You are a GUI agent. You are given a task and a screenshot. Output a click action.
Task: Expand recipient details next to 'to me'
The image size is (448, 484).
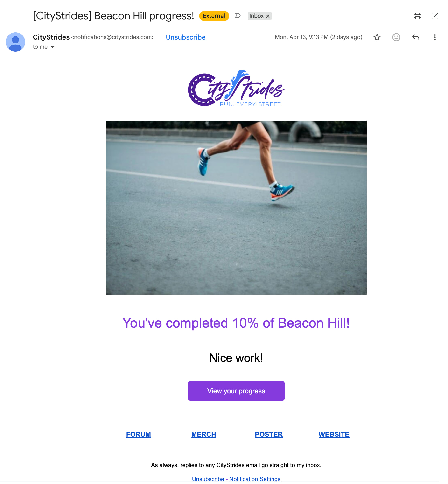coord(53,47)
